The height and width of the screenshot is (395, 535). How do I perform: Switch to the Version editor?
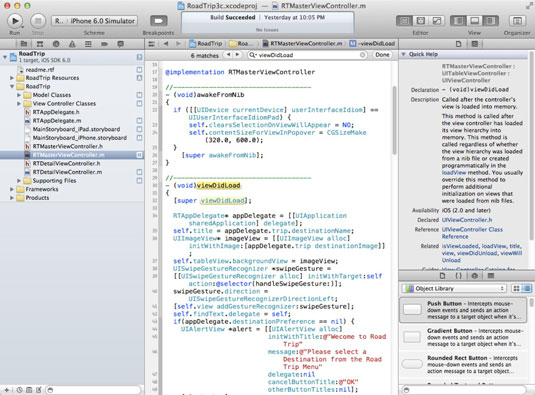(437, 21)
